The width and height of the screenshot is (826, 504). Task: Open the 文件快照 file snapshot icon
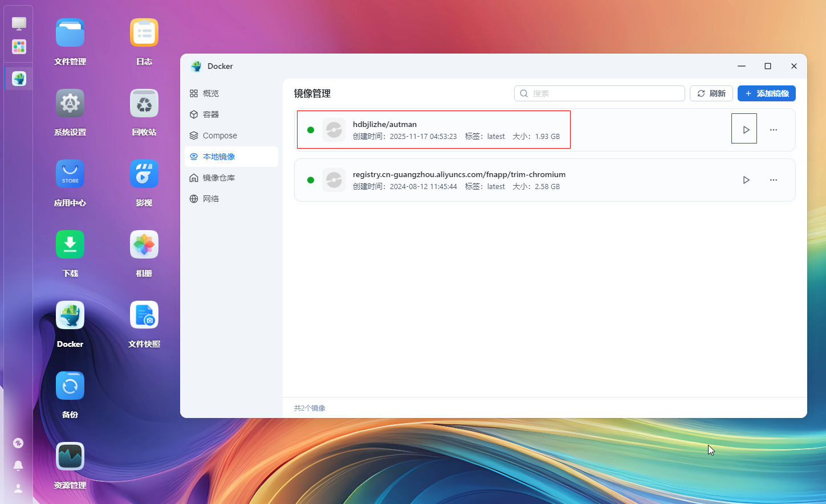coord(144,315)
